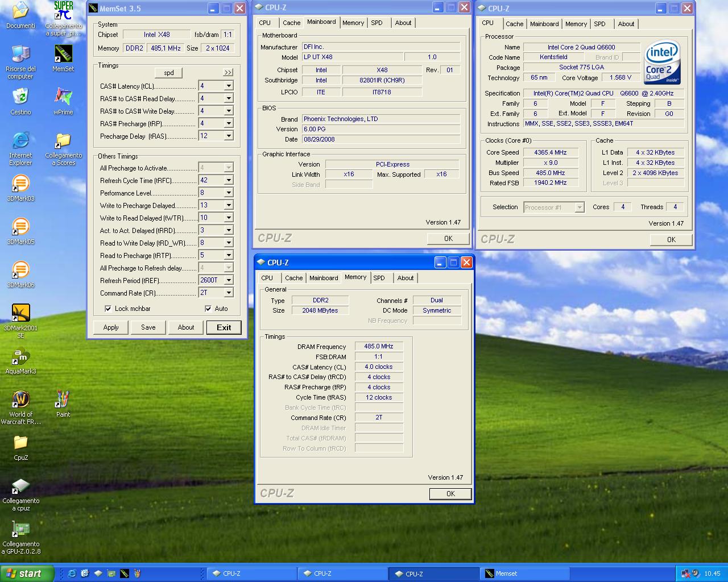728x582 pixels.
Task: Toggle the Auto checkbox in MemSet
Action: click(x=208, y=309)
